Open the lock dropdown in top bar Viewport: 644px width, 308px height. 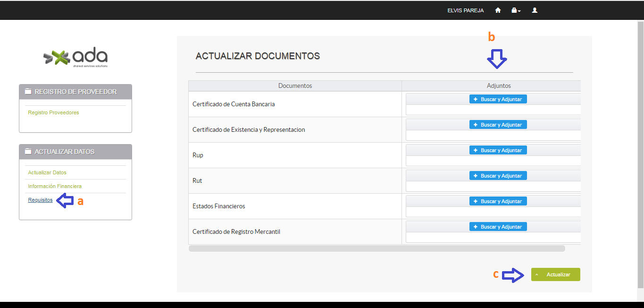click(x=516, y=10)
